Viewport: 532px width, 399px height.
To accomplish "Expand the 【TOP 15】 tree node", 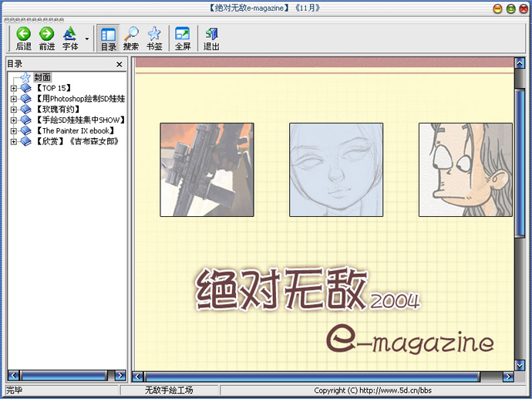I will point(13,88).
